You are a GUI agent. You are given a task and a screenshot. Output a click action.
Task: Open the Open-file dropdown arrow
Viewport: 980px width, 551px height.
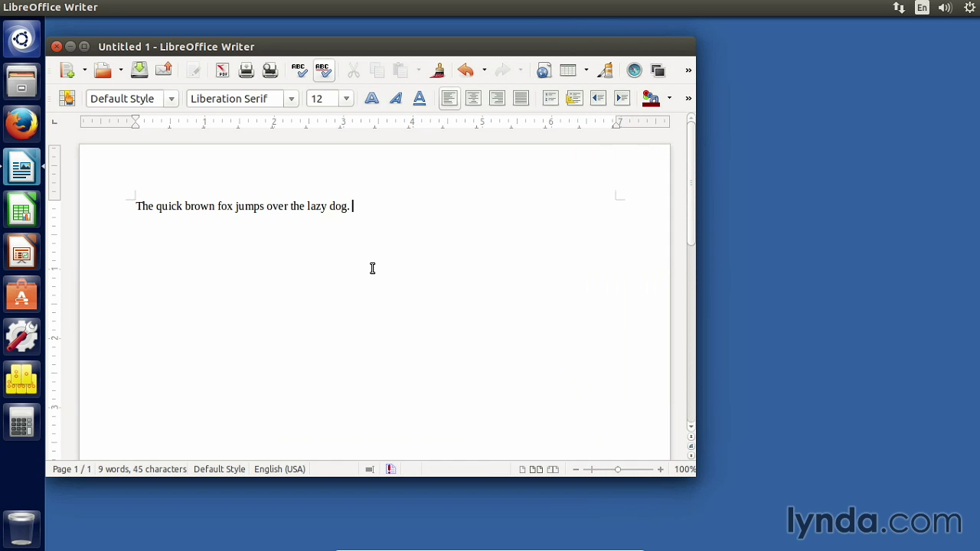(x=120, y=70)
